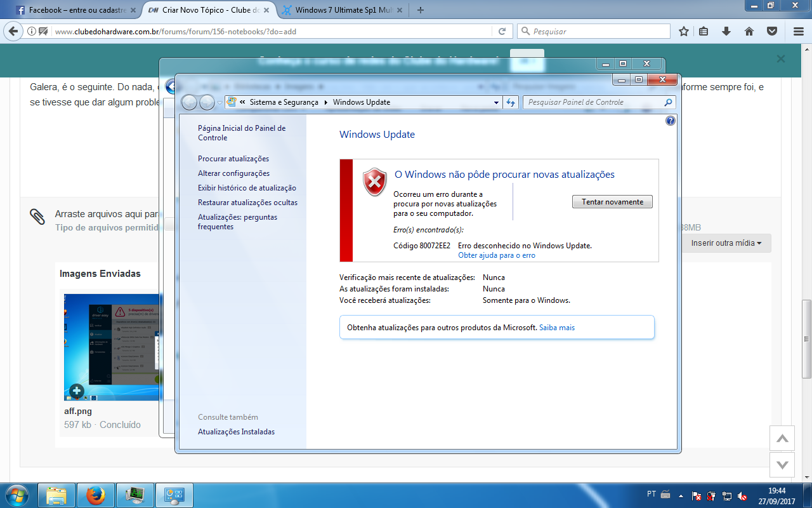Viewport: 812px width, 508px height.
Task: Click the Control Panel back navigation arrow
Action: coord(189,102)
